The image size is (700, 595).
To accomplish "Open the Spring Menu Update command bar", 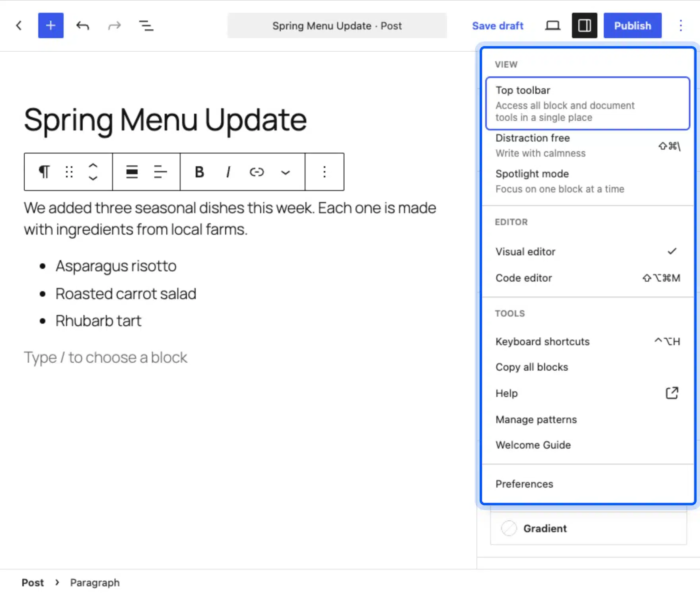I will [x=337, y=26].
